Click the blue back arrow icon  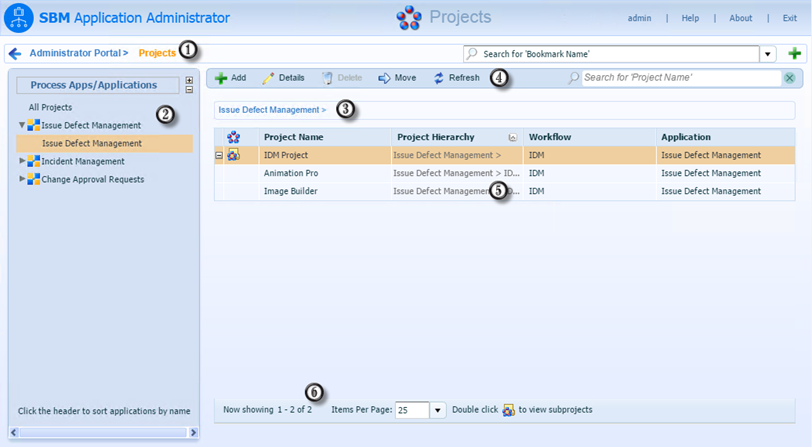point(15,53)
